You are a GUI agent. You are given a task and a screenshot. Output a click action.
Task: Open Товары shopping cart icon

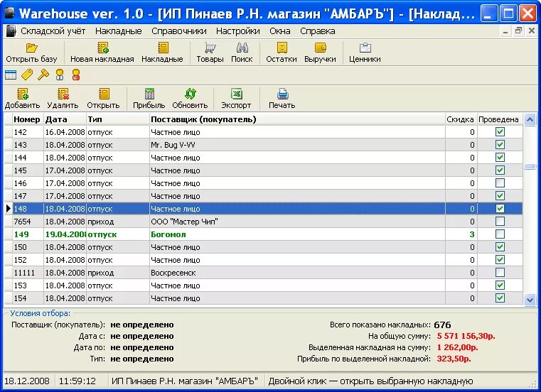(x=210, y=48)
